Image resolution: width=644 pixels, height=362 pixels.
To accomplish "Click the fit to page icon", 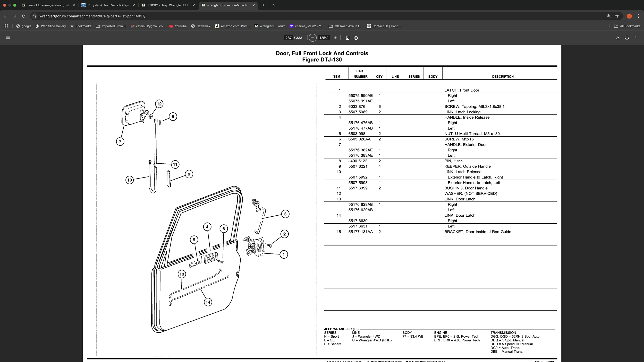I will pos(348,38).
